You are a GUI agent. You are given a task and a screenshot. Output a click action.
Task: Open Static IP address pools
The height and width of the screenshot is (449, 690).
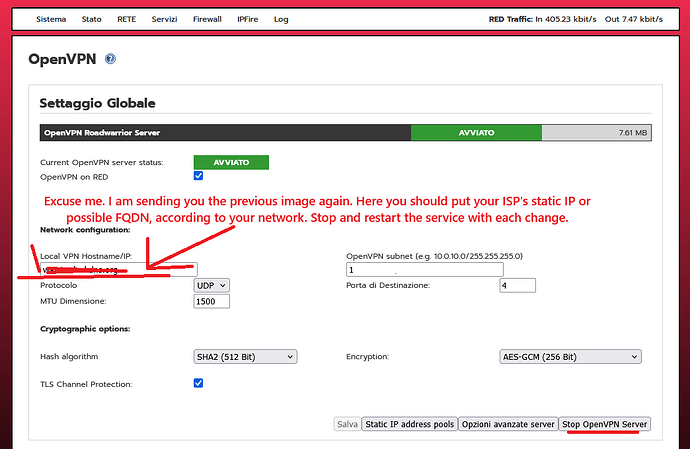click(410, 424)
